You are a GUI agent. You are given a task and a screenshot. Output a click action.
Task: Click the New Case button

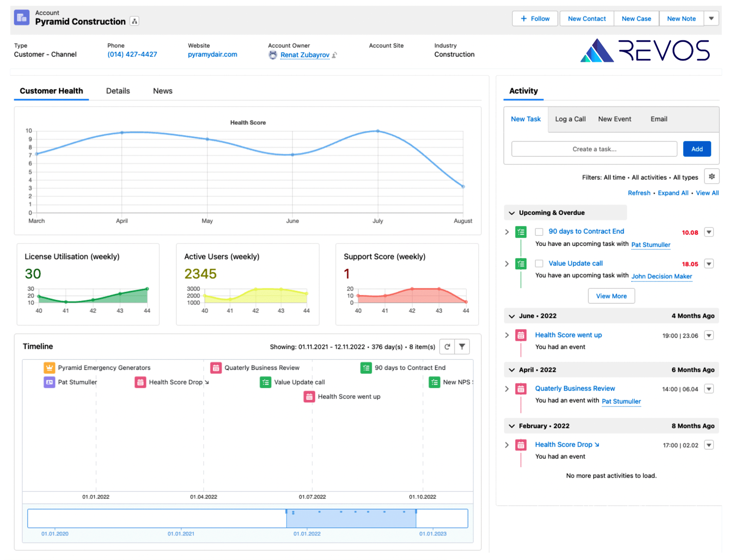(636, 19)
